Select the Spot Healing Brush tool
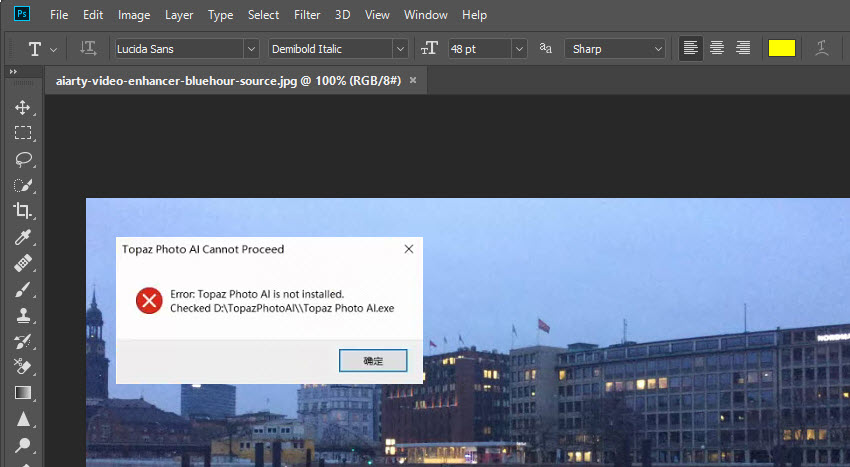Screen dimensions: 850x467 tap(22, 263)
